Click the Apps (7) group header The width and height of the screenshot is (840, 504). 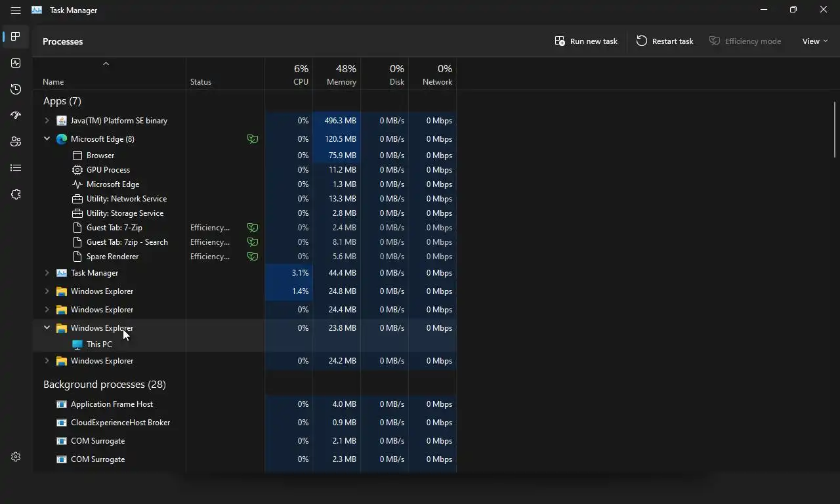pos(62,101)
